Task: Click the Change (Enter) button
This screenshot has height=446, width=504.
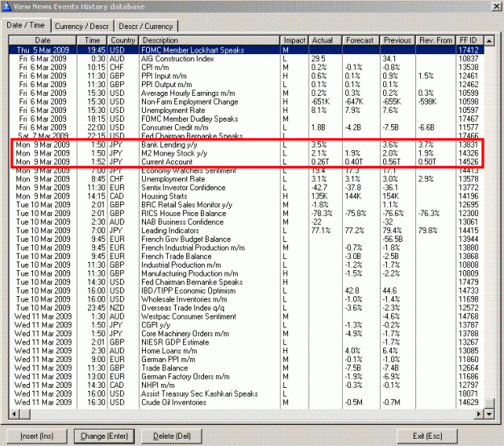Action: tap(104, 436)
